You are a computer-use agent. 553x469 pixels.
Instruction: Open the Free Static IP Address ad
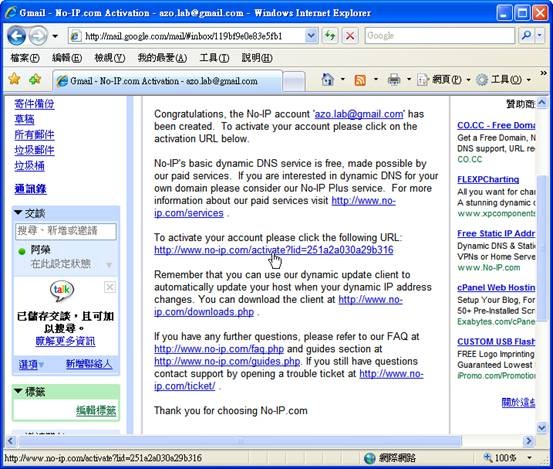pyautogui.click(x=496, y=233)
